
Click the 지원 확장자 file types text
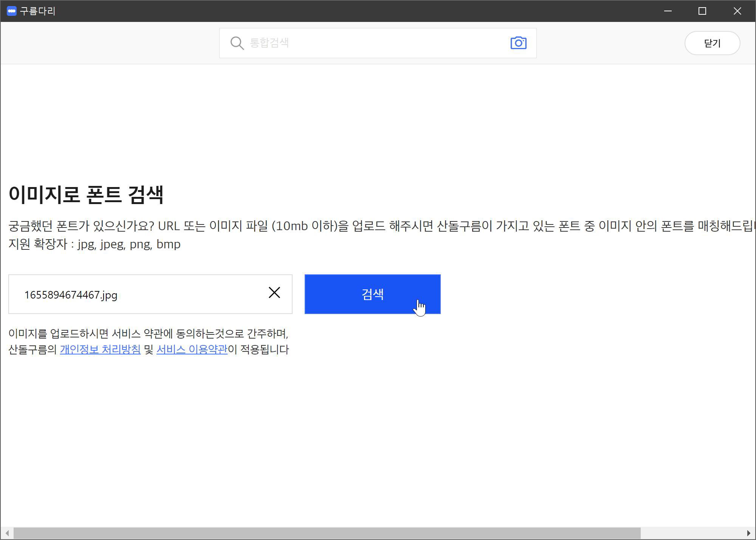pyautogui.click(x=94, y=244)
